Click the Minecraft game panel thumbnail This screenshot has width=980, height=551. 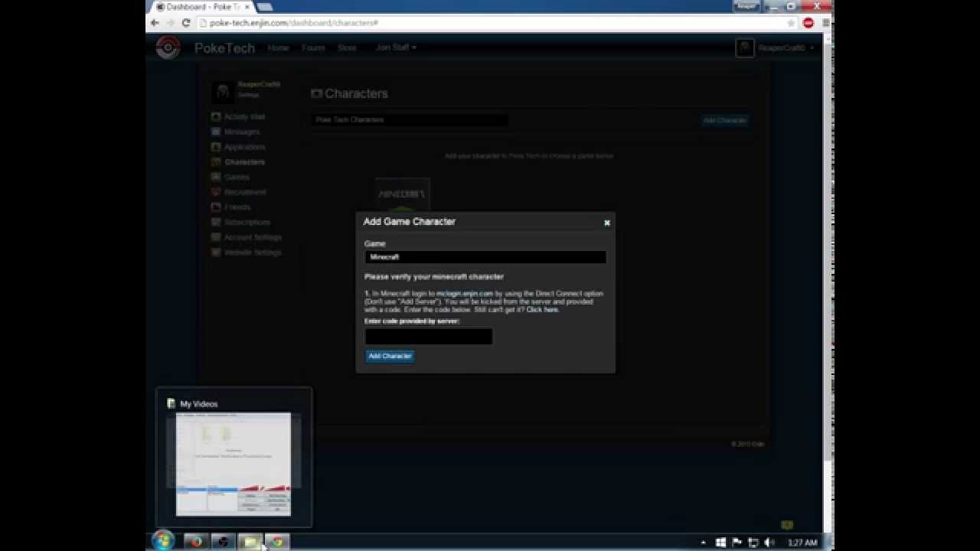pos(403,195)
